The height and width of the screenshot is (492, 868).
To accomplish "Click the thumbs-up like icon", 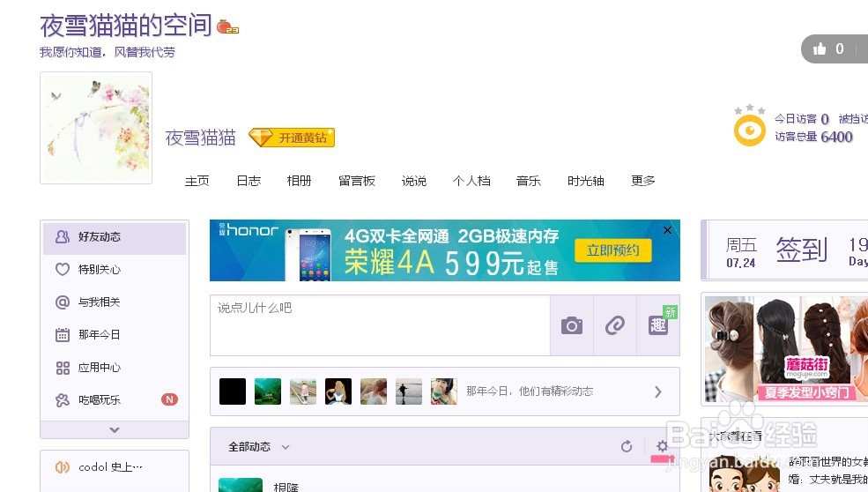I will point(820,48).
